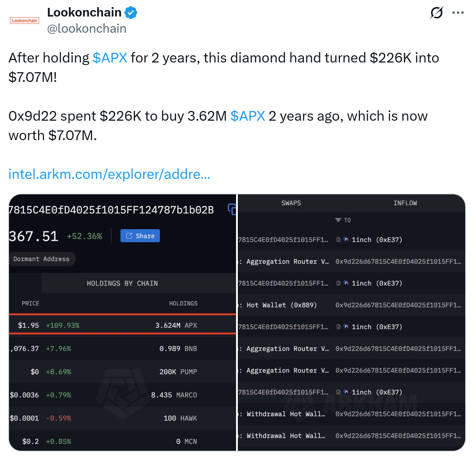476x463 pixels.
Task: Click the first 1inch (0xE37) entry icon
Action: (x=346, y=240)
